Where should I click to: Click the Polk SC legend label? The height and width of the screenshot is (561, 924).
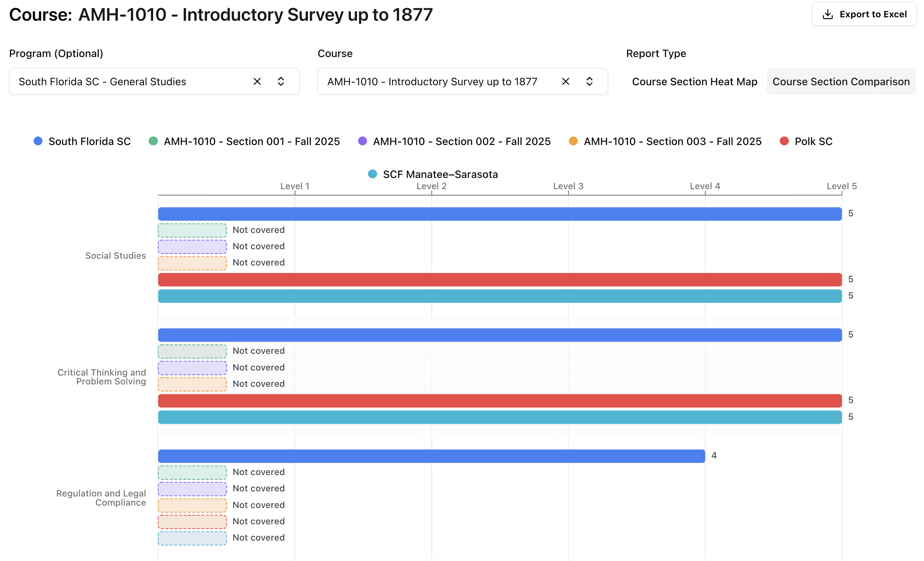coord(813,141)
